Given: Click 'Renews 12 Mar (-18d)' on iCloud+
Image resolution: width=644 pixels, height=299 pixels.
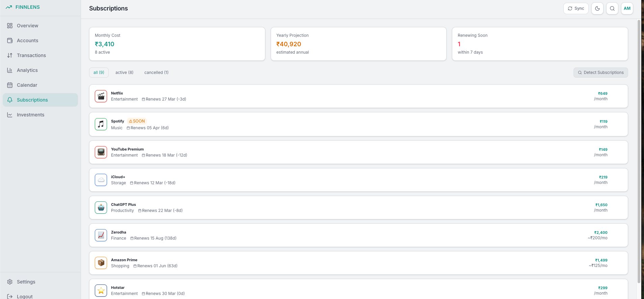Looking at the screenshot, I should (153, 183).
